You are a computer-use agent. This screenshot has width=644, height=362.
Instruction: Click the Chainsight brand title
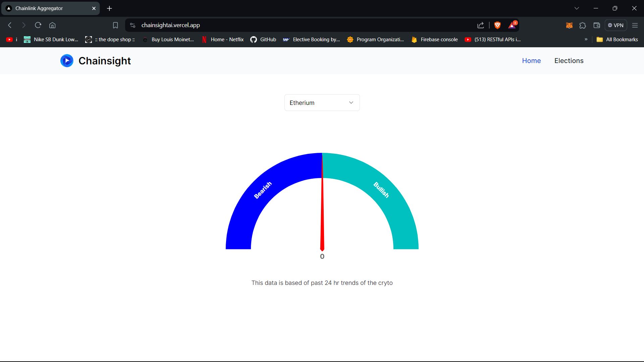[x=105, y=61]
